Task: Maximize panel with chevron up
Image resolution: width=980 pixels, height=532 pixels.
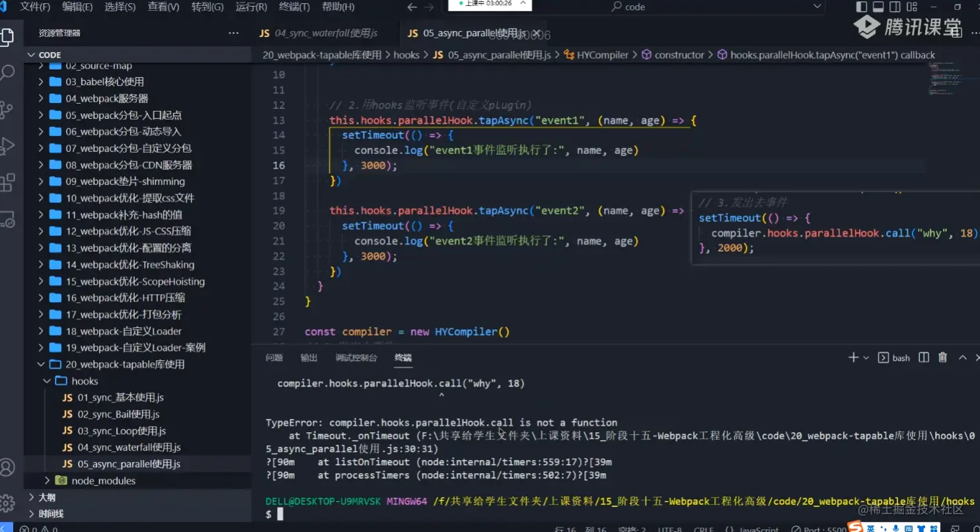Action: [962, 358]
